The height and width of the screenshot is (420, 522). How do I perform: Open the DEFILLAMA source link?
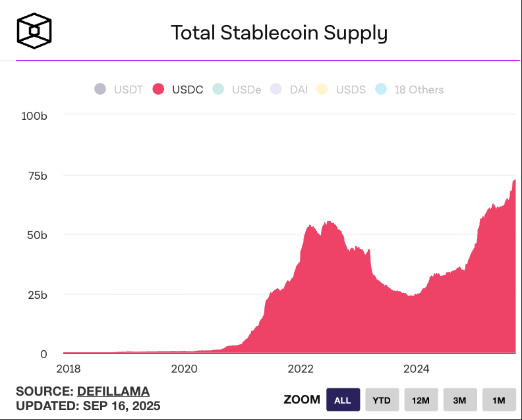113,391
